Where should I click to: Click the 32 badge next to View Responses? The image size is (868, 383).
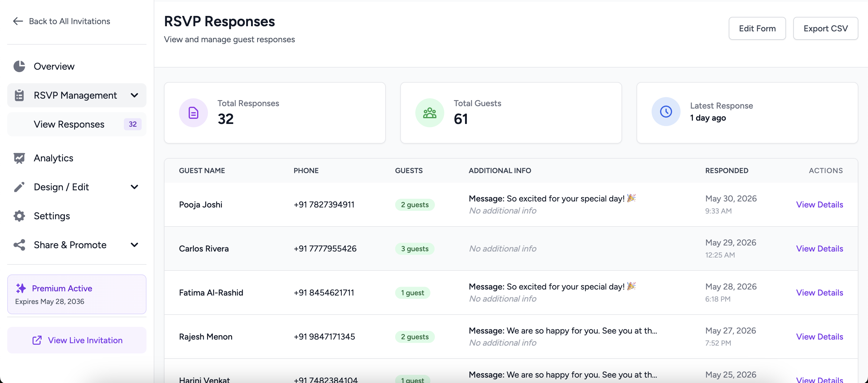(133, 125)
